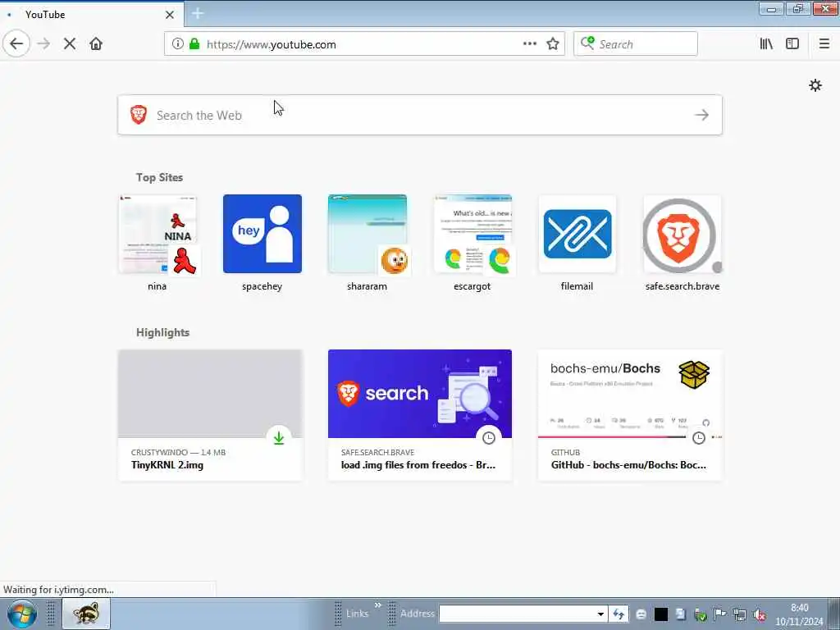Open the Library books icon

point(766,44)
